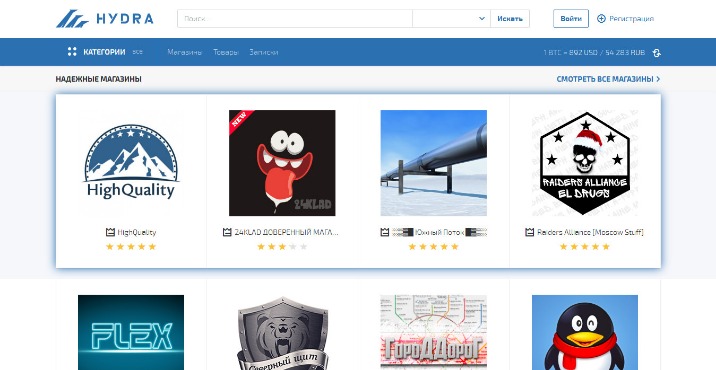
Task: Click the HighQuality shop name
Action: [x=137, y=232]
